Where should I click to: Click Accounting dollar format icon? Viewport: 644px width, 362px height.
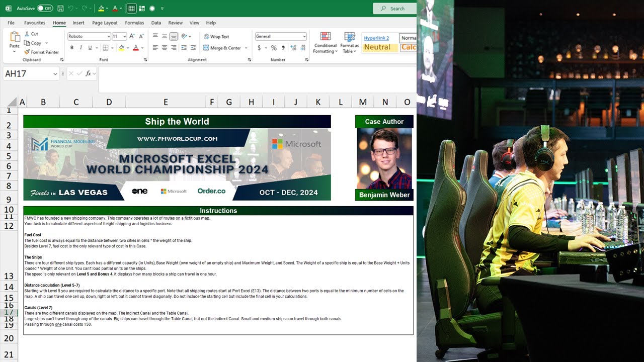[x=259, y=48]
